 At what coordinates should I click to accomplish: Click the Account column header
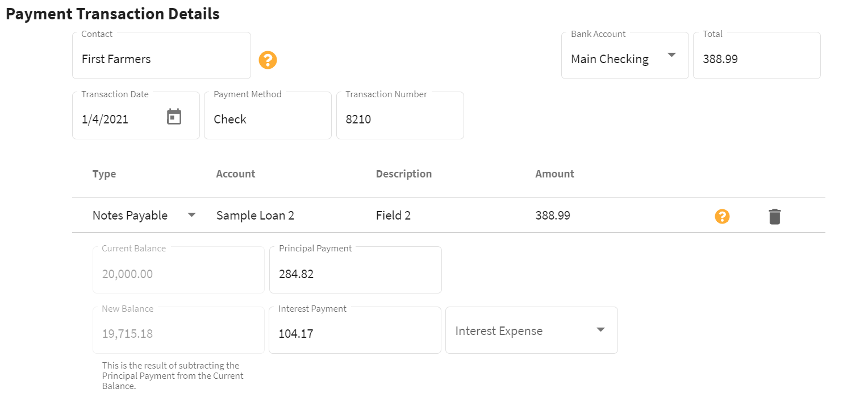click(236, 174)
